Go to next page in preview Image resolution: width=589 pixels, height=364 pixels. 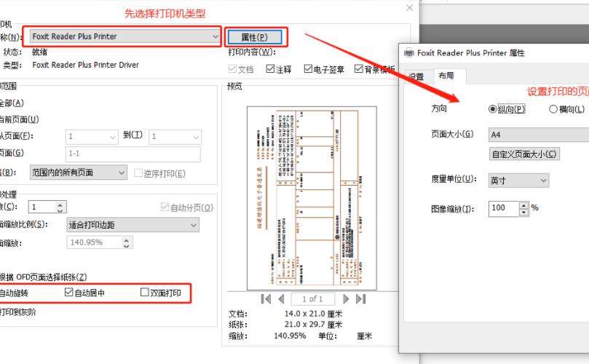click(346, 299)
